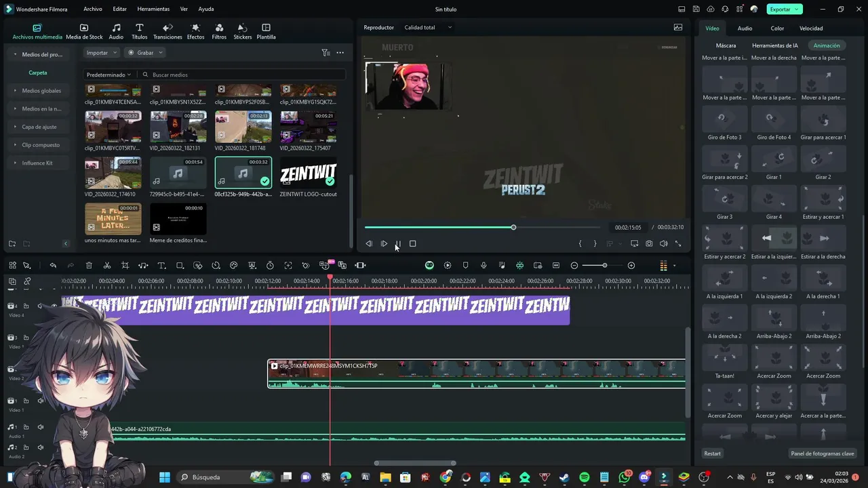Screen dimensions: 868x488
Task: Mute the Video 4 track
Action: [41, 306]
